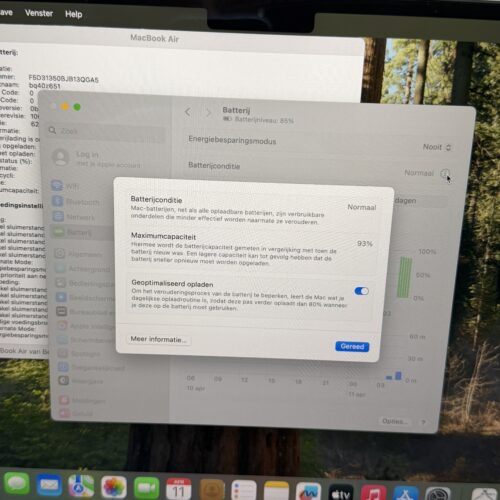Launch Maps from the Dock
This screenshot has height=500, width=500.
81,486
